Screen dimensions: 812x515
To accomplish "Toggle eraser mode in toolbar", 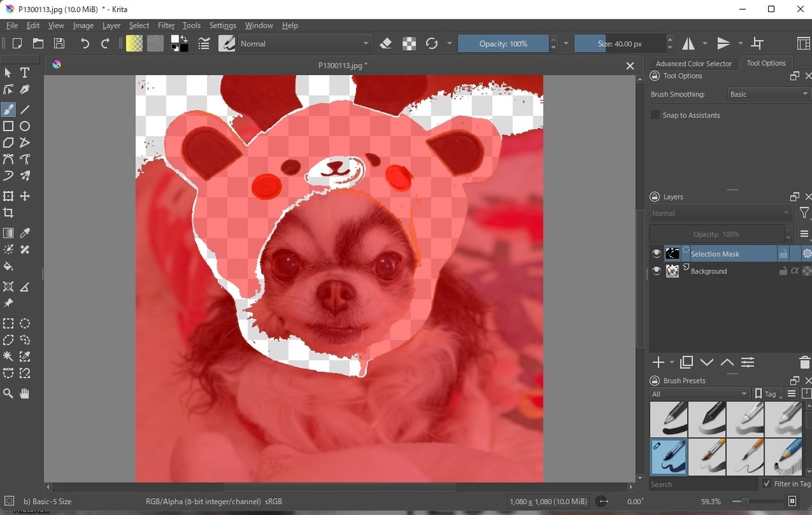I will click(386, 43).
